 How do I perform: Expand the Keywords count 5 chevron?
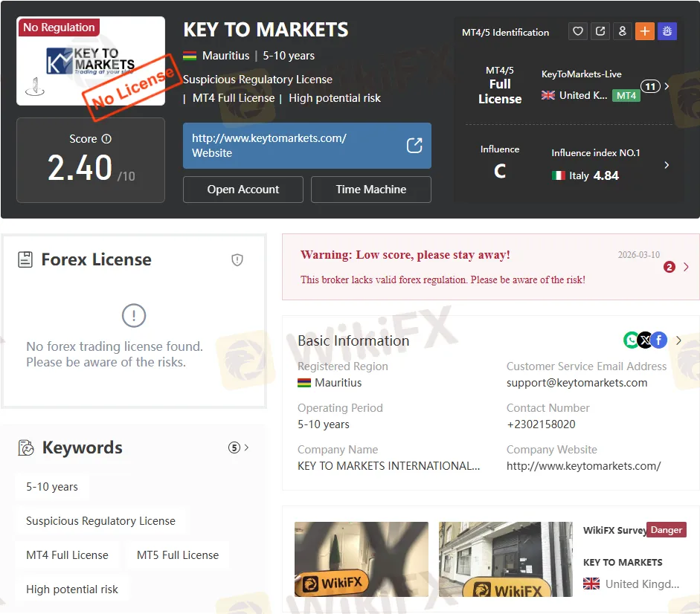246,447
